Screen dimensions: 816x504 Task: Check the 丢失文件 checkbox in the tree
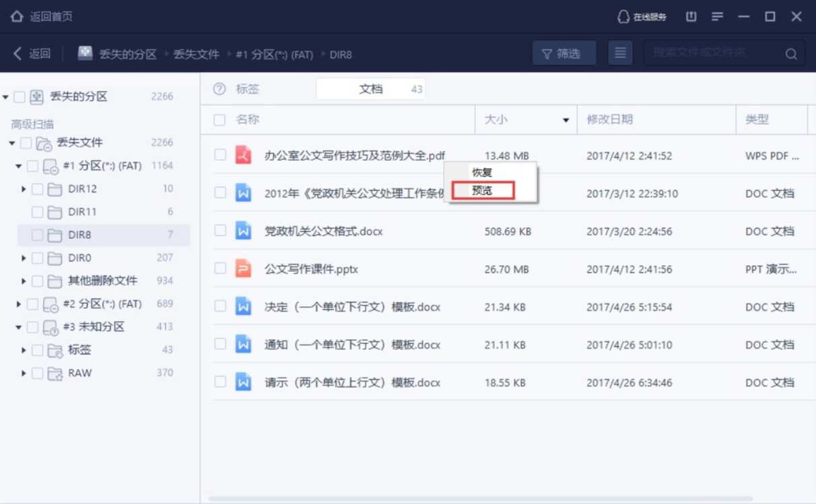click(26, 143)
